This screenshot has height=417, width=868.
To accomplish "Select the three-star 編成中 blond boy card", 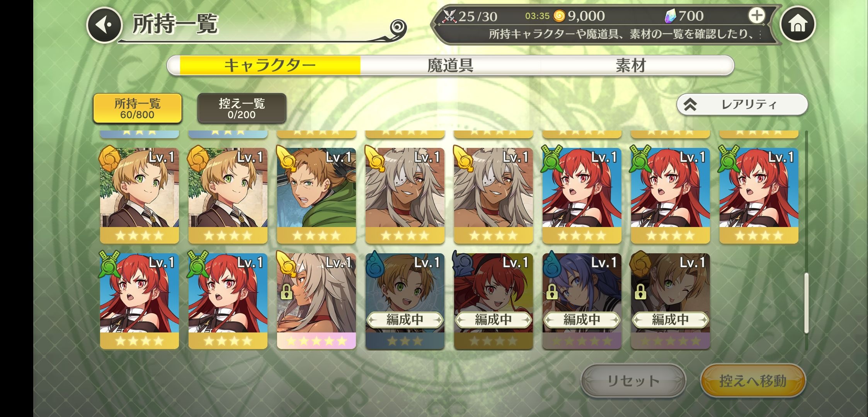I will (405, 301).
